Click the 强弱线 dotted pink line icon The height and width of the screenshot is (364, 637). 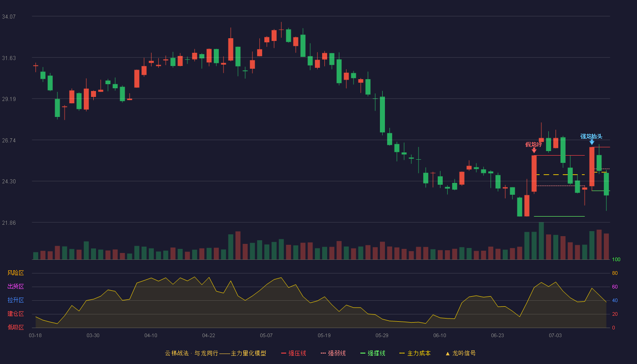tap(324, 353)
